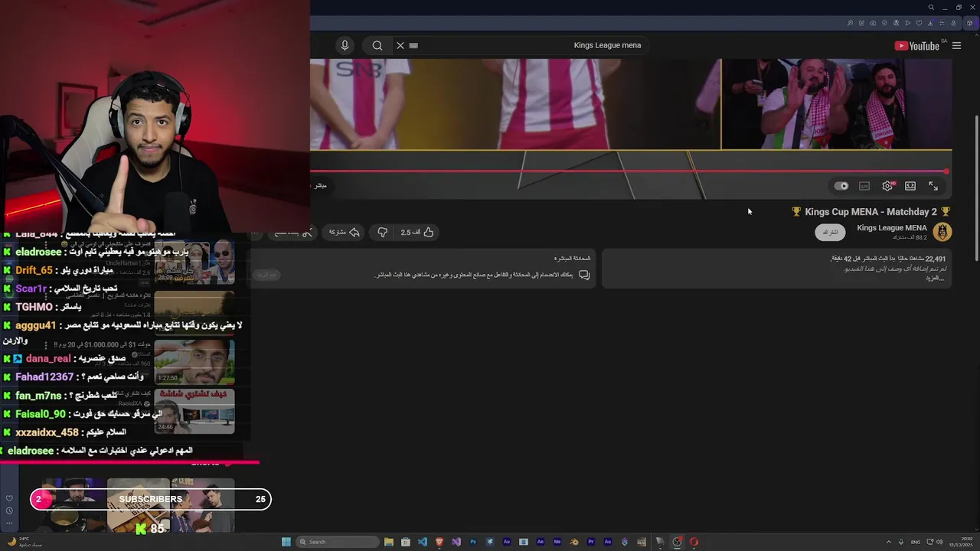Click the browser shield check icon

click(884, 23)
